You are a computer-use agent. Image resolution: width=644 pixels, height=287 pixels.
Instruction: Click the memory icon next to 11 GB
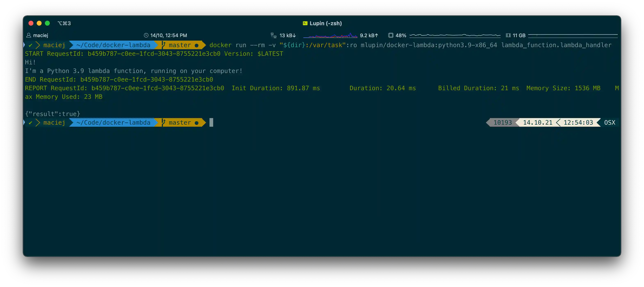tap(508, 35)
